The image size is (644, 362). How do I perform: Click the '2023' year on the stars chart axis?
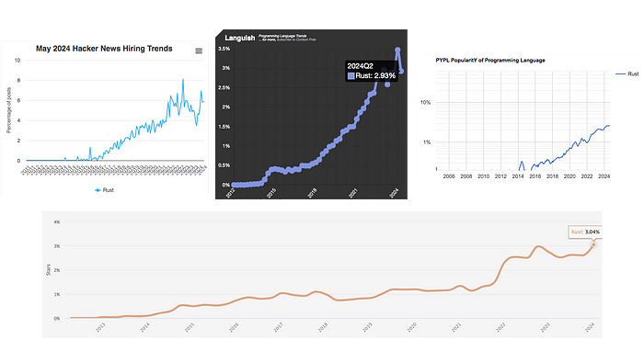[x=546, y=327]
